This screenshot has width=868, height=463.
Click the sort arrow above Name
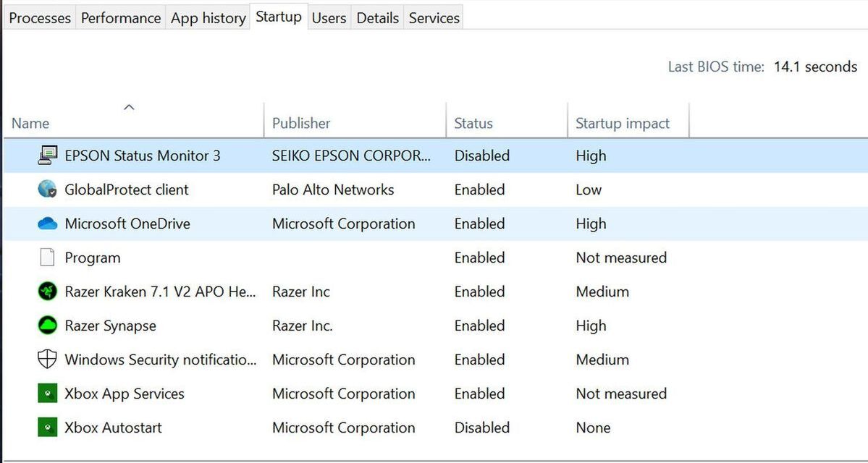(129, 107)
